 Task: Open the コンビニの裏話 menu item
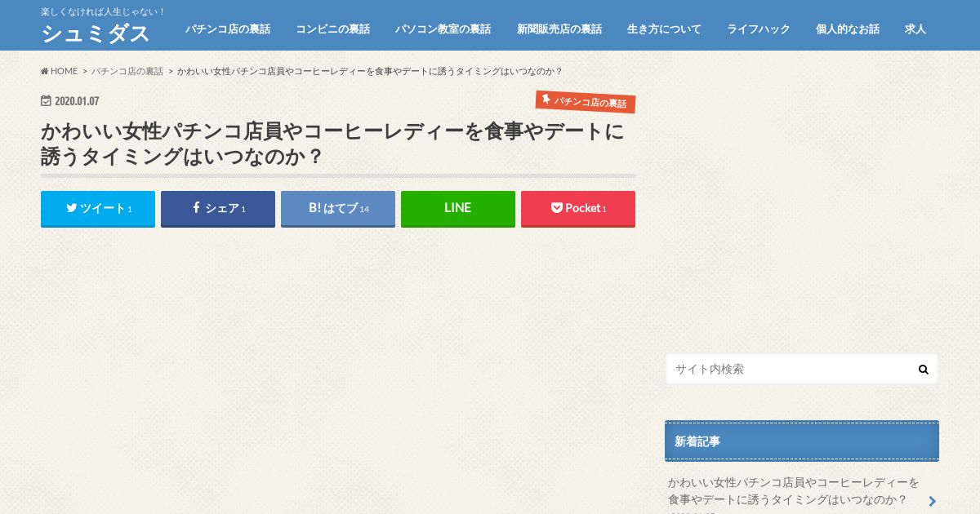(x=332, y=29)
